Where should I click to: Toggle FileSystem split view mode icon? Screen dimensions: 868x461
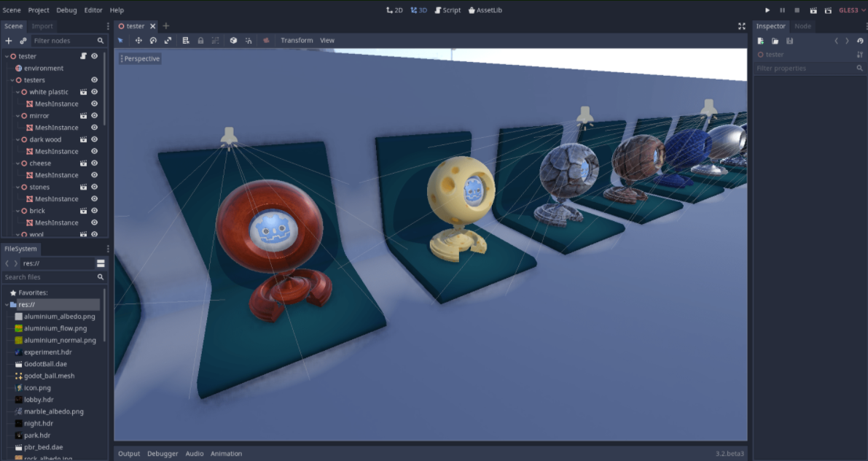[x=101, y=263]
